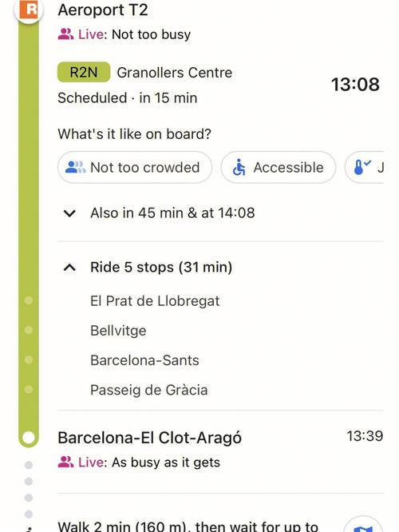Viewport: 399px width, 532px height.
Task: Open Barcelona-El Clot-Aragó station details
Action: pyautogui.click(x=149, y=438)
